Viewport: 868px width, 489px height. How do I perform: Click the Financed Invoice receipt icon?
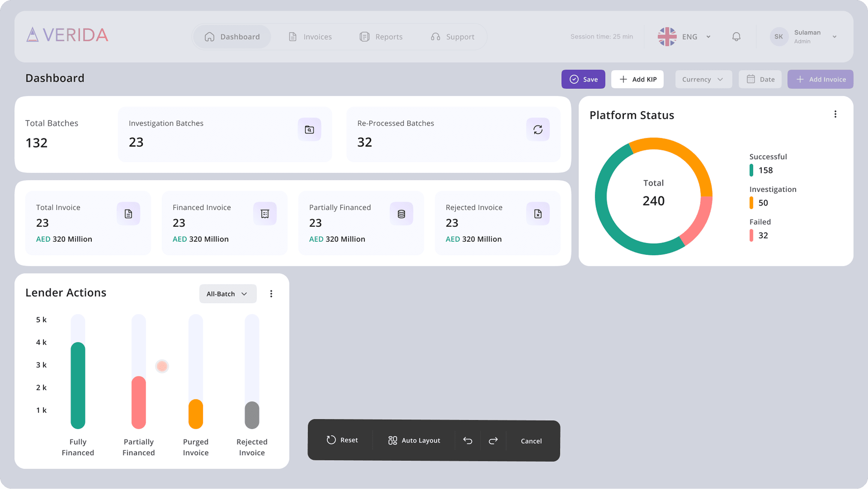click(265, 214)
